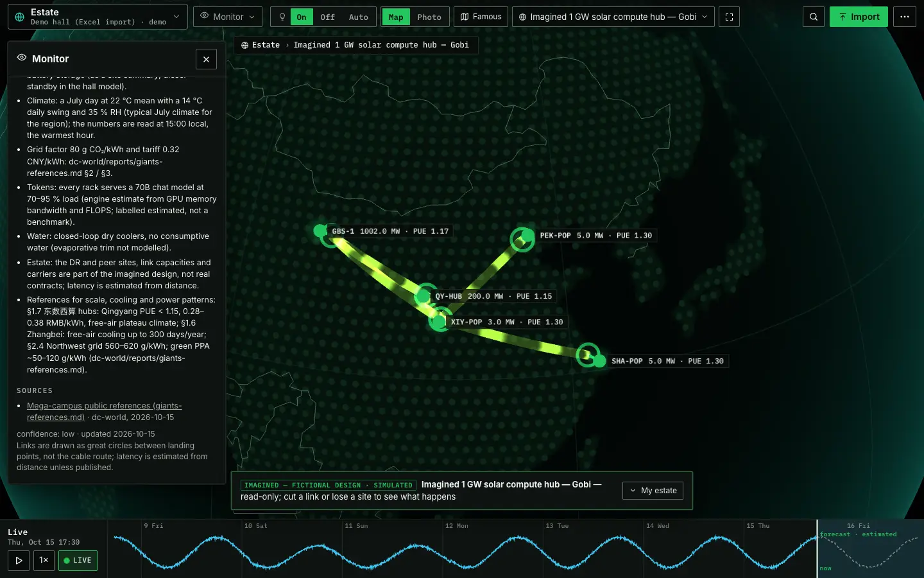Change the 1× playback speed
The height and width of the screenshot is (578, 924).
(x=44, y=560)
